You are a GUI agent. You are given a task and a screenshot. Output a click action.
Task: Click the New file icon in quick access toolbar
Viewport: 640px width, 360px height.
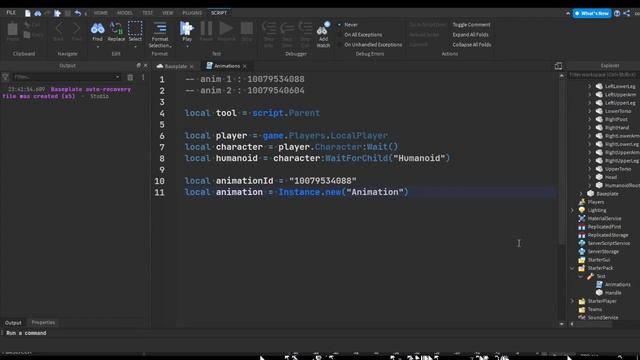coord(27,13)
